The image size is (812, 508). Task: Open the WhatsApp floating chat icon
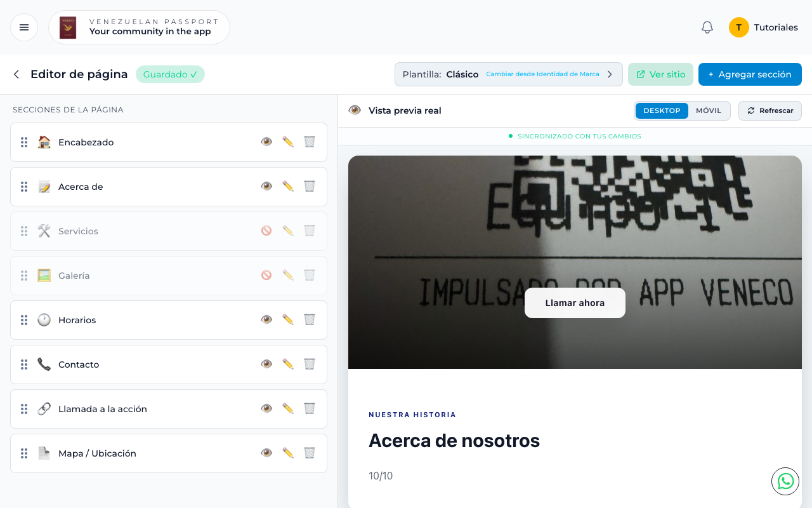tap(785, 481)
